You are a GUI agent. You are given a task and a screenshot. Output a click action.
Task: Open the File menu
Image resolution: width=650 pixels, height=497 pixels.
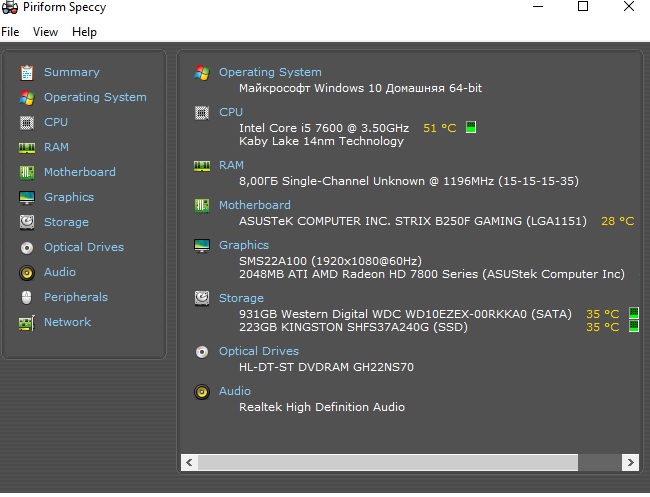pyautogui.click(x=10, y=32)
